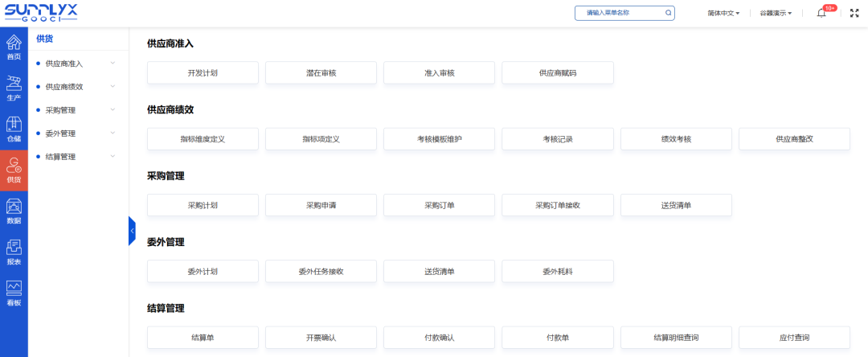The width and height of the screenshot is (868, 357).
Task: Open 应付查询 card
Action: tap(794, 337)
